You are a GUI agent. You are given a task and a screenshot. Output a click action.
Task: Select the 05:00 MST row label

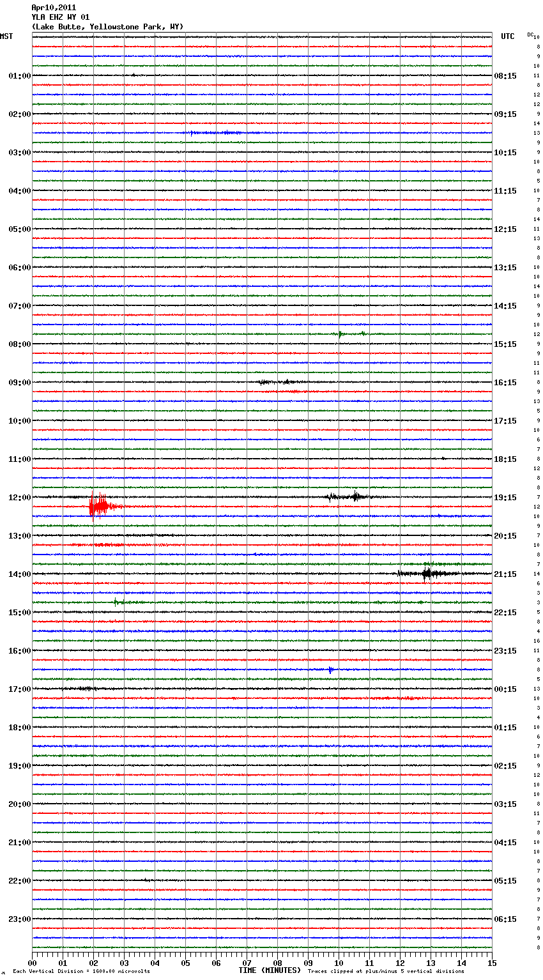pos(20,229)
